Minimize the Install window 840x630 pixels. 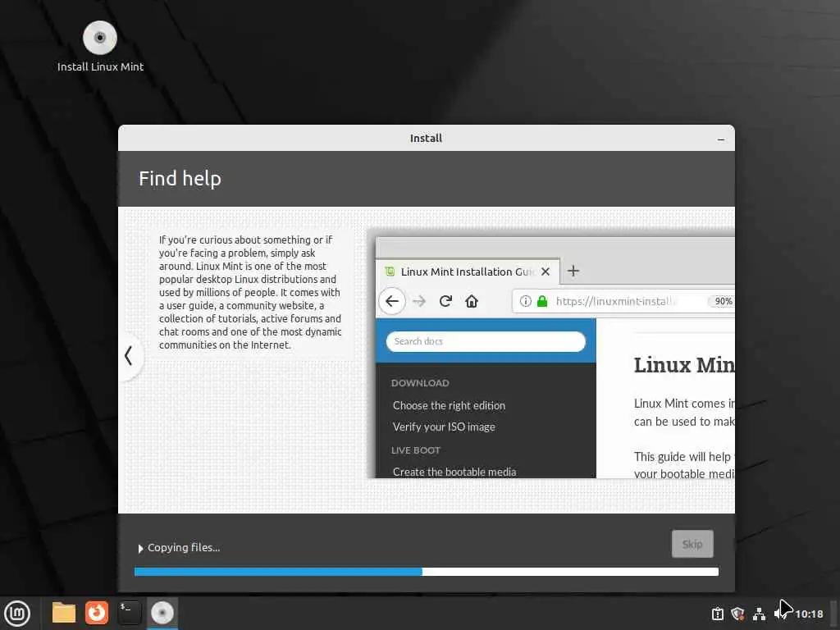point(720,139)
